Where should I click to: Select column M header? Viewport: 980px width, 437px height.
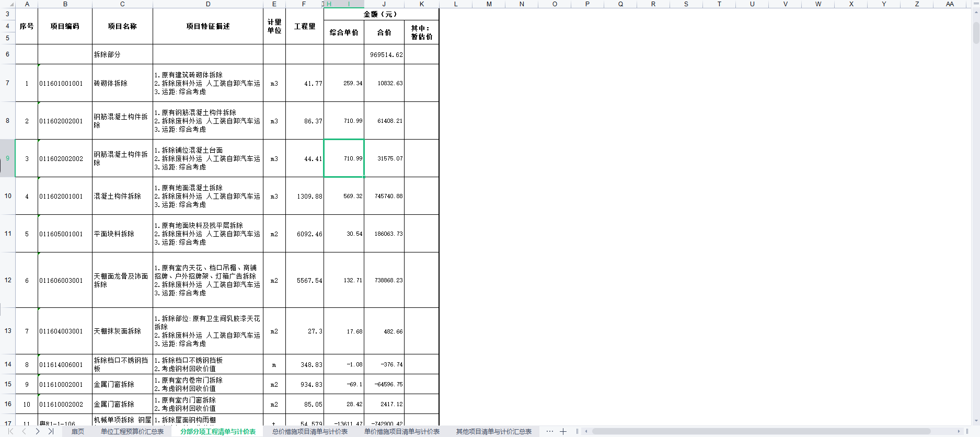489,4
